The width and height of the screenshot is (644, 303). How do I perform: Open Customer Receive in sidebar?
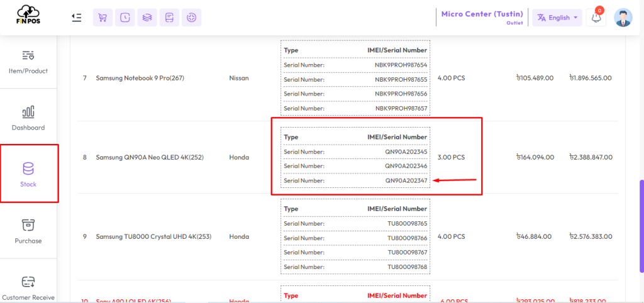point(28,288)
